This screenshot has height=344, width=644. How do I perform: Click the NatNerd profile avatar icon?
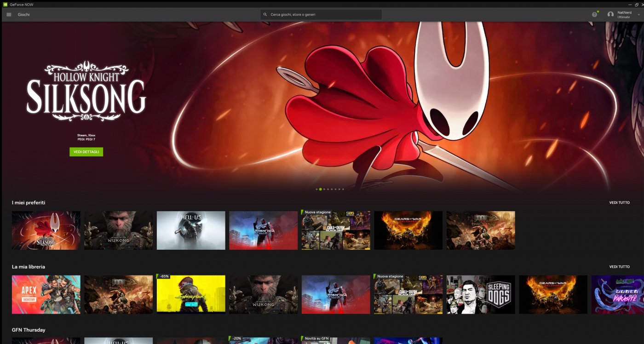pos(610,14)
